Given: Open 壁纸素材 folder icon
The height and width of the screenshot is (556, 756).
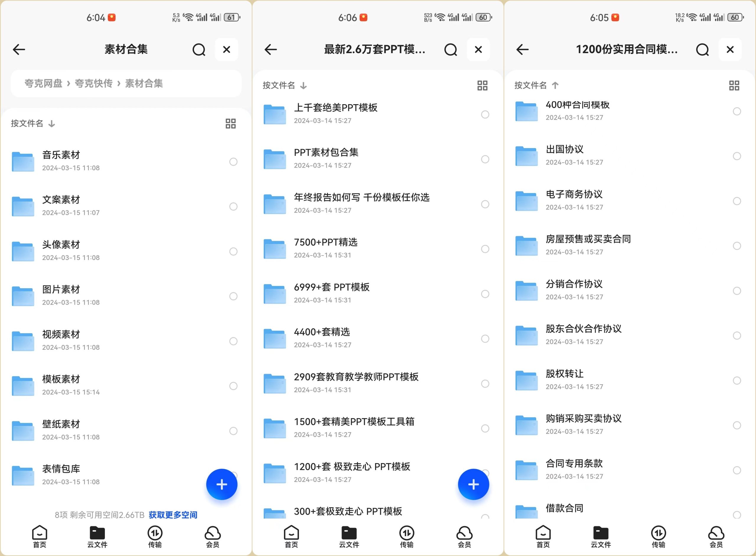Looking at the screenshot, I should pos(23,431).
